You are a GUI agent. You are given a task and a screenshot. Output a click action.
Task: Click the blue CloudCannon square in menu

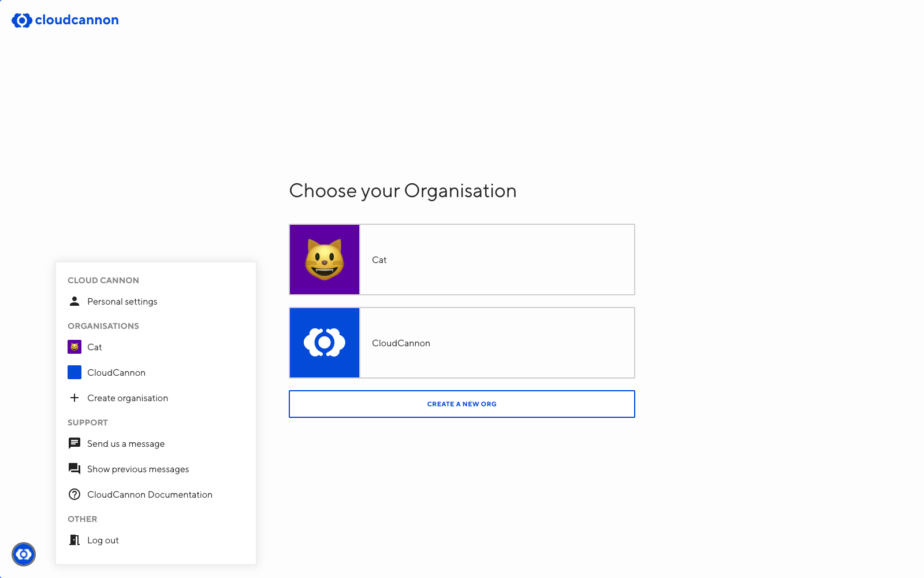74,372
